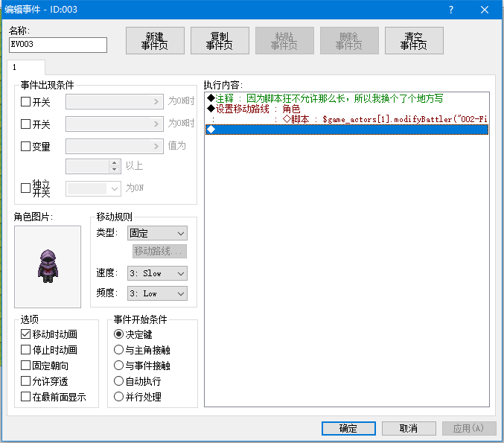Open the 频度 dropdown showing 3: Low
This screenshot has width=504, height=443.
[x=157, y=293]
